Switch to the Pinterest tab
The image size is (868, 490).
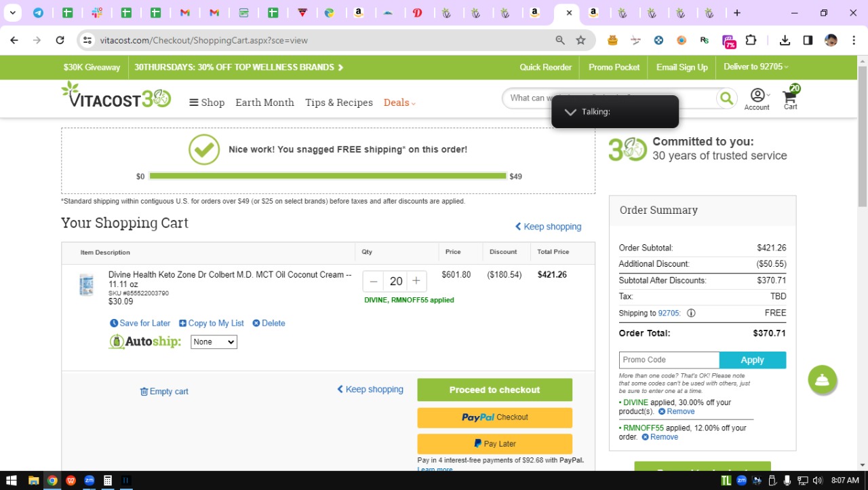click(418, 13)
